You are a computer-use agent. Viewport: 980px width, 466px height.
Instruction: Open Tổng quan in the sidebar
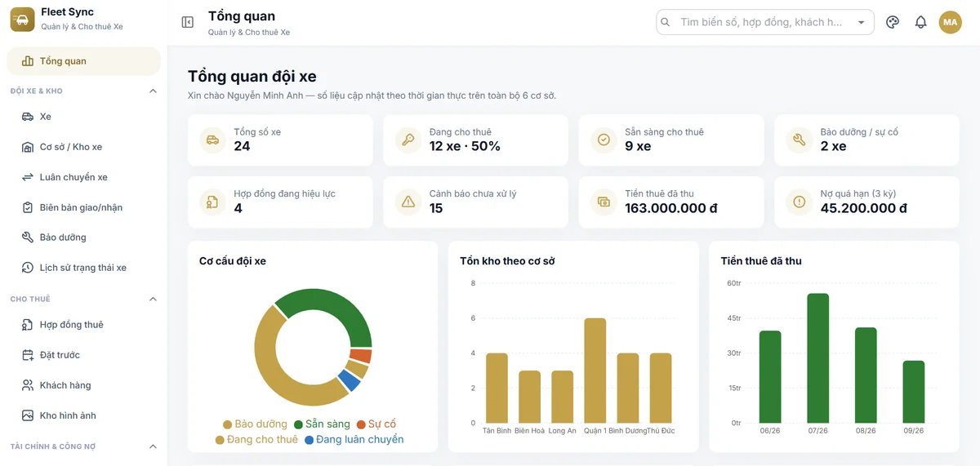click(x=83, y=61)
